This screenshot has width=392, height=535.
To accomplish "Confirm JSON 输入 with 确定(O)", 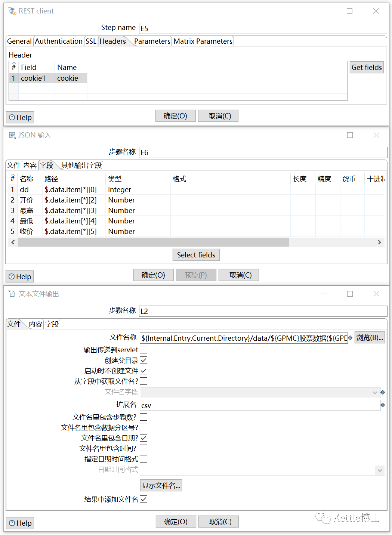I will (153, 275).
